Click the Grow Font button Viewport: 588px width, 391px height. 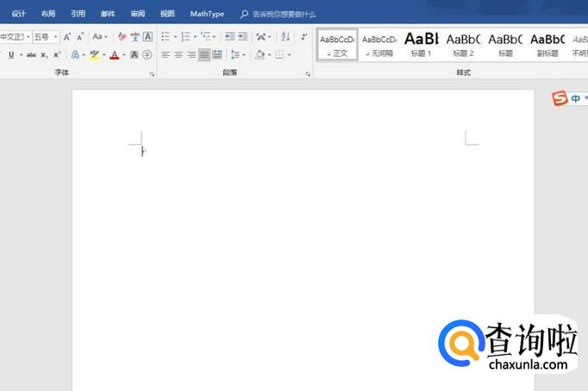67,37
